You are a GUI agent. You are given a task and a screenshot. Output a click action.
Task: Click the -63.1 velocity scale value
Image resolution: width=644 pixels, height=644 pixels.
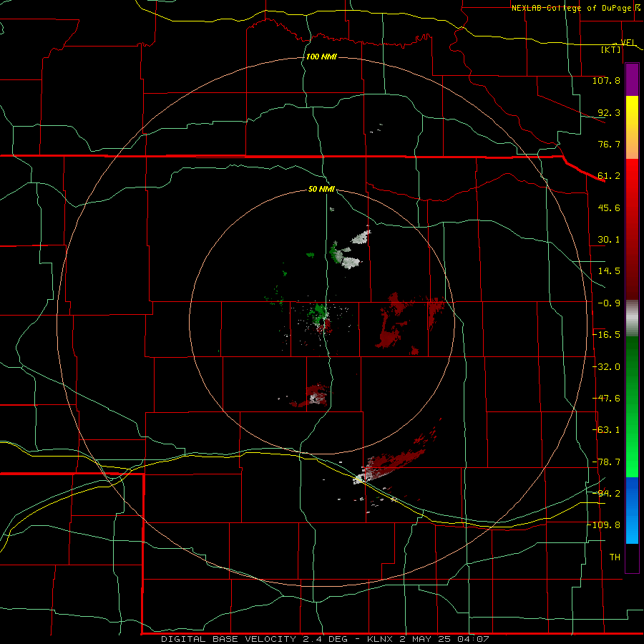[606, 430]
